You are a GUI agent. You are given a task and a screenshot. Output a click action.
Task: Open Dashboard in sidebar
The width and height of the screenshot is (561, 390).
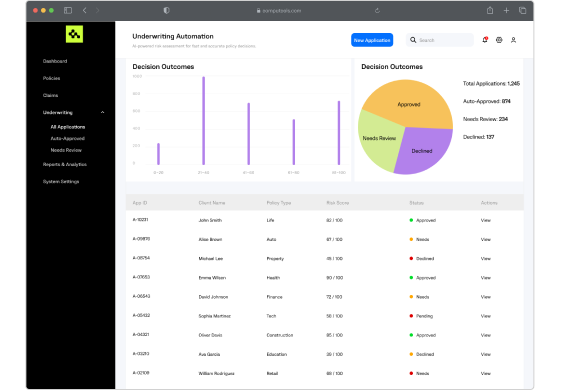click(55, 61)
